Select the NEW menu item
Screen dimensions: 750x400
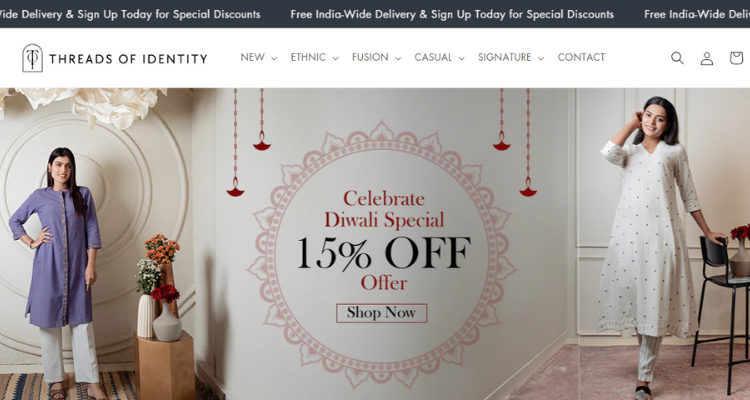[x=253, y=57]
